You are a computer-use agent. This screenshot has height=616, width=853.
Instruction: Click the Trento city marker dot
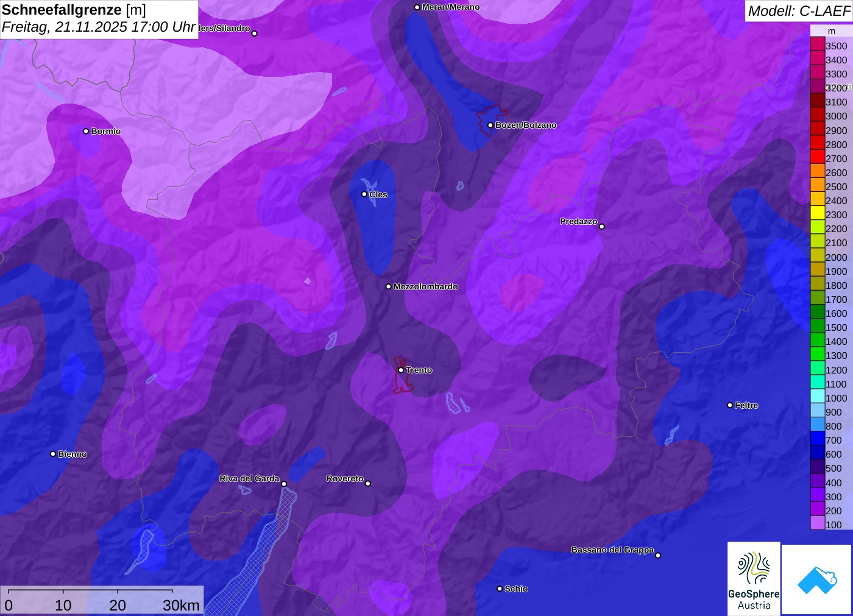401,370
